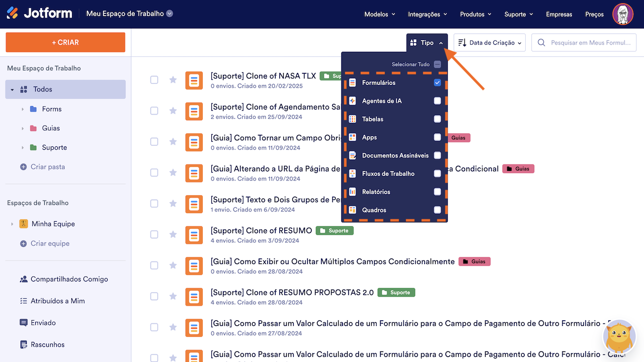Click the Suporte tag on Clone of RESUMO
The image size is (644, 362).
point(335,231)
